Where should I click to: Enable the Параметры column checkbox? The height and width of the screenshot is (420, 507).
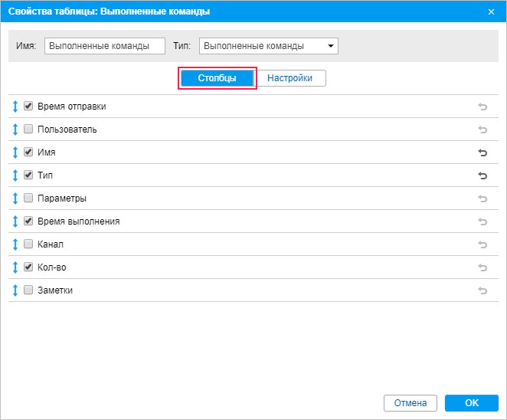28,199
